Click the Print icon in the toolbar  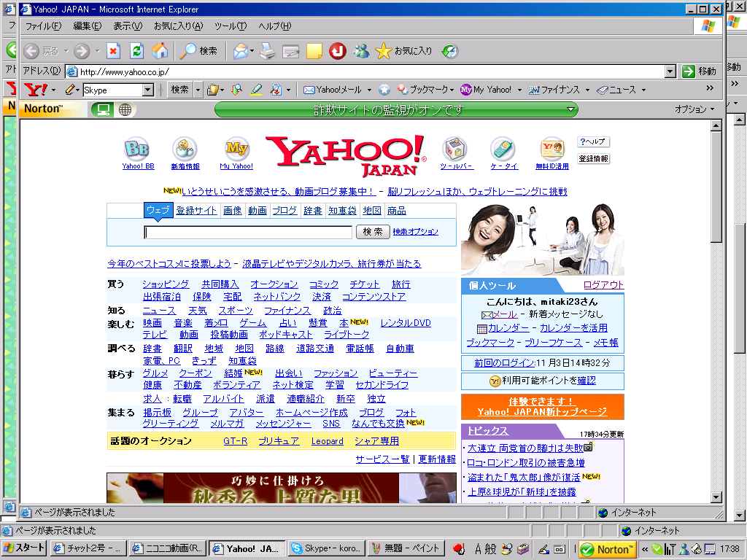tap(267, 51)
